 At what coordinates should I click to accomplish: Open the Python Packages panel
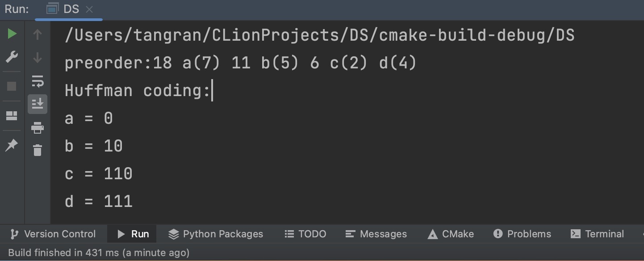216,234
